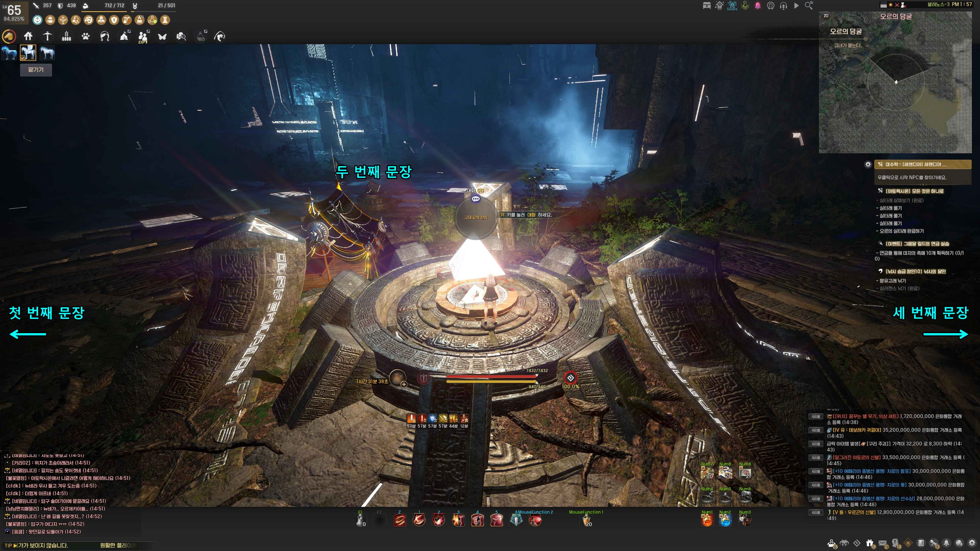Click the 고대 유적 장치 talk bubble
Viewport: 980px width, 551px height.
pos(475,199)
